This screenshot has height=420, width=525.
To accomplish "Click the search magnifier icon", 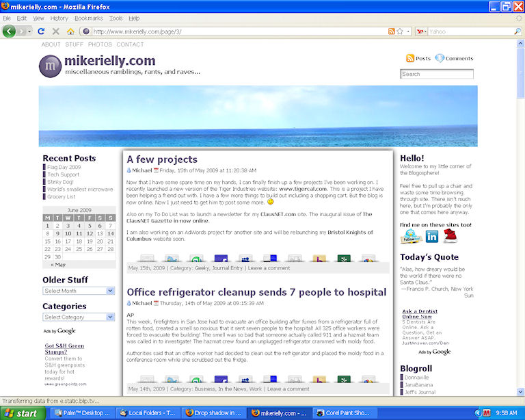I will pos(517,31).
